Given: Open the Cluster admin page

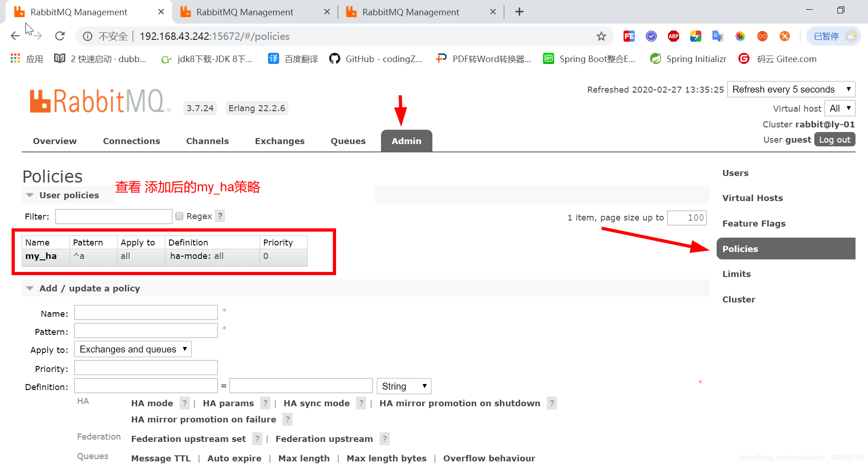Looking at the screenshot, I should click(x=739, y=299).
